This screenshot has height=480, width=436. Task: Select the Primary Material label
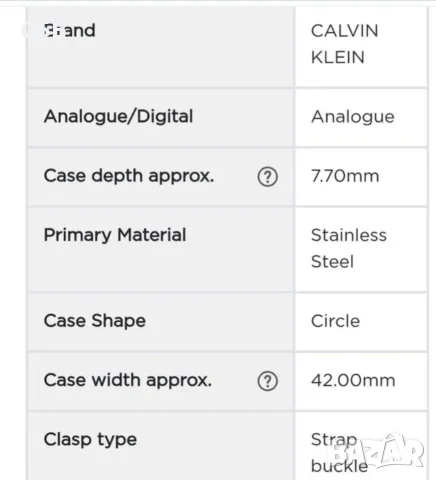point(115,235)
